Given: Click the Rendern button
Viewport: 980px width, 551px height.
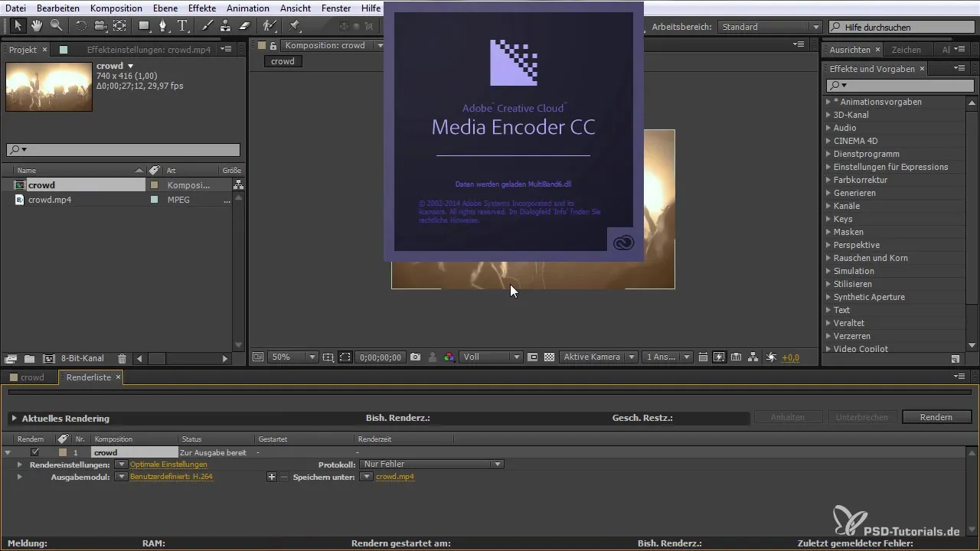Looking at the screenshot, I should (x=936, y=417).
